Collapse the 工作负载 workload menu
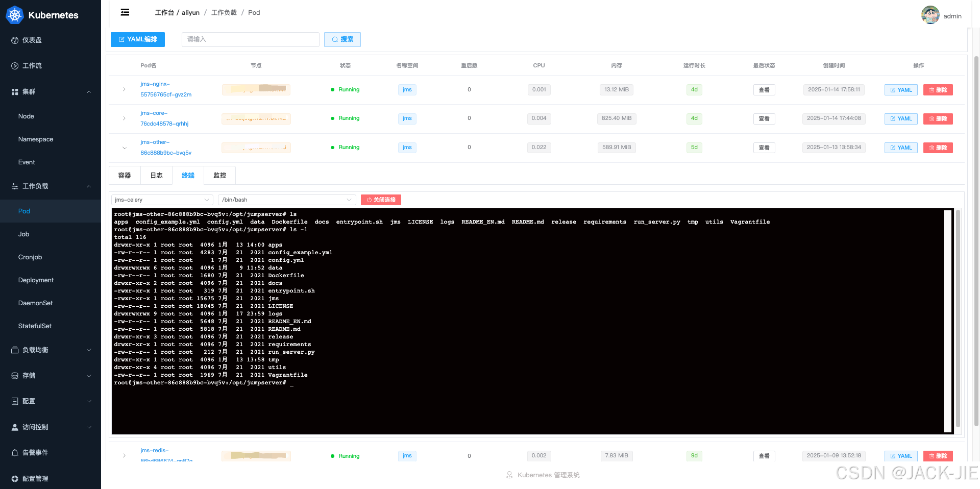980x489 pixels. coord(51,186)
